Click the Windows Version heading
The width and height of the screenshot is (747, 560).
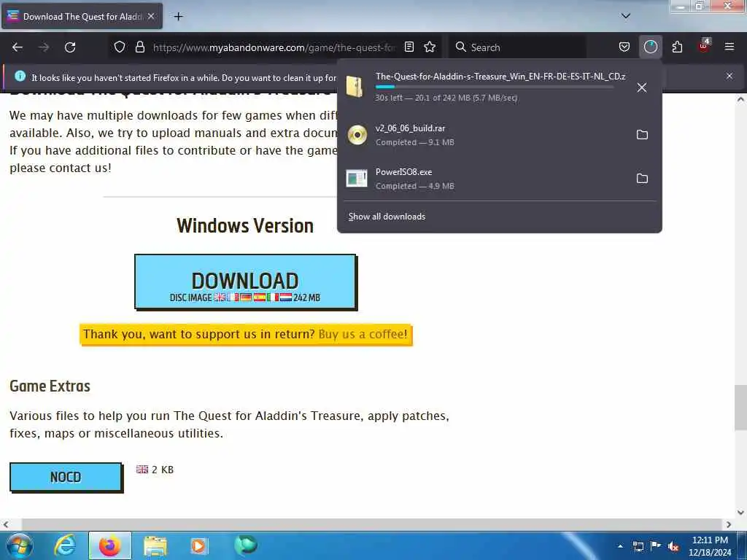[x=245, y=226]
